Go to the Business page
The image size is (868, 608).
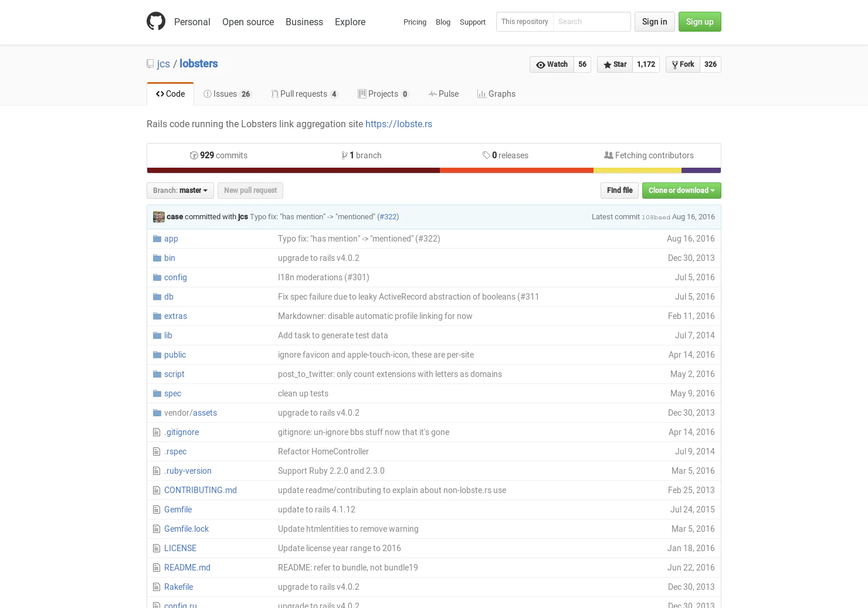(304, 22)
